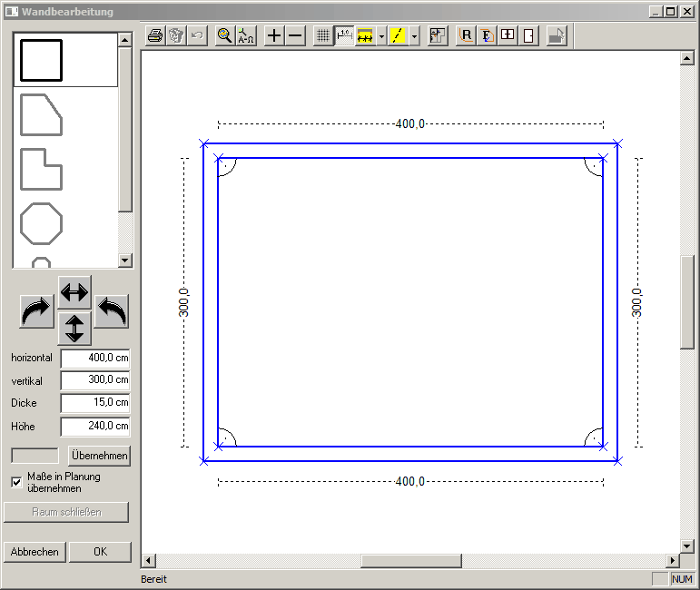Click the mirror horizontally arrow button
Image resolution: width=700 pixels, height=590 pixels.
click(x=74, y=291)
